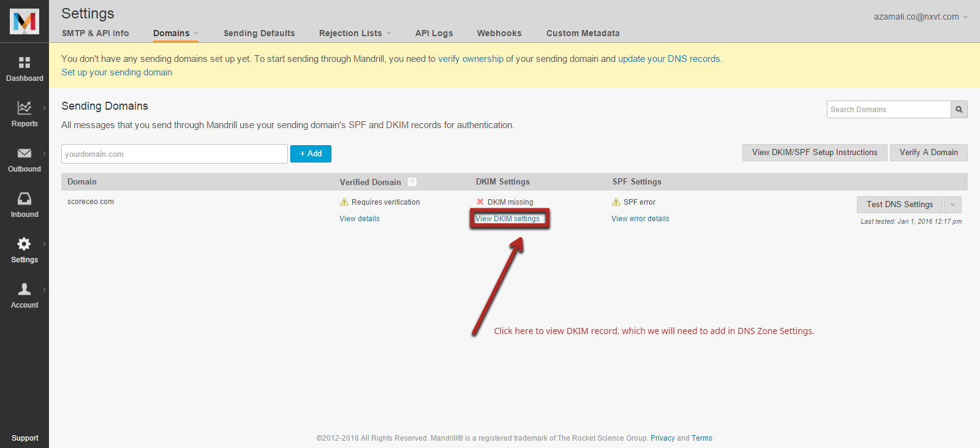Viewport: 980px width, 448px height.
Task: Click Set up your sending domain link
Action: coord(116,72)
